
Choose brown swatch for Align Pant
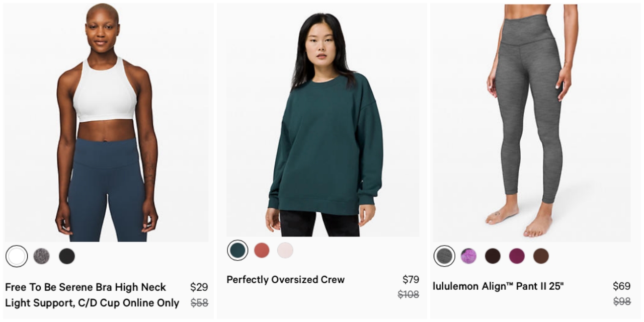(541, 256)
